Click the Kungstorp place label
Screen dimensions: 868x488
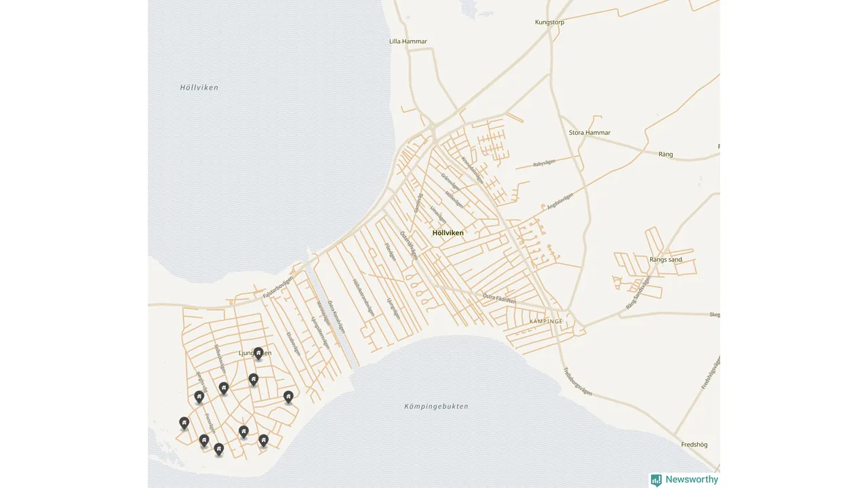pos(549,22)
